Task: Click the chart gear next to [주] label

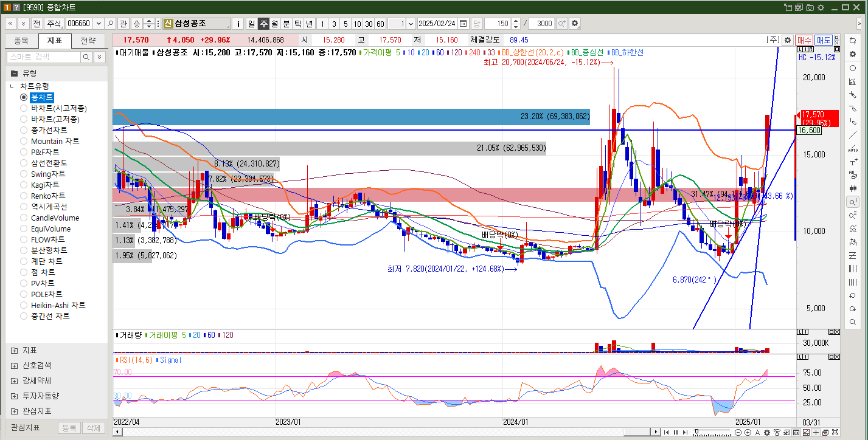Action: pyautogui.click(x=788, y=40)
